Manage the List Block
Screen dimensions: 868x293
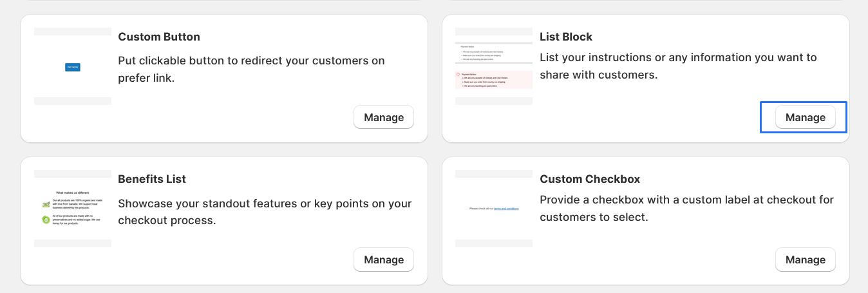point(805,117)
